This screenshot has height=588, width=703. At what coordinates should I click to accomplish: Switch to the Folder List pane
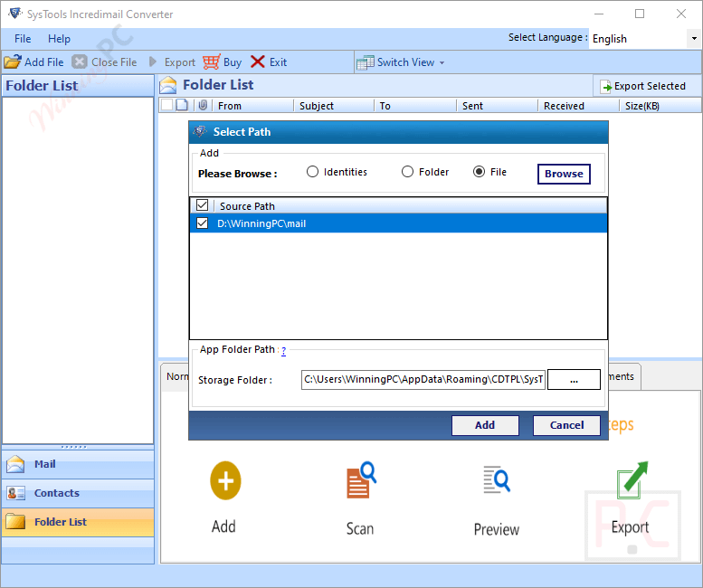(78, 522)
